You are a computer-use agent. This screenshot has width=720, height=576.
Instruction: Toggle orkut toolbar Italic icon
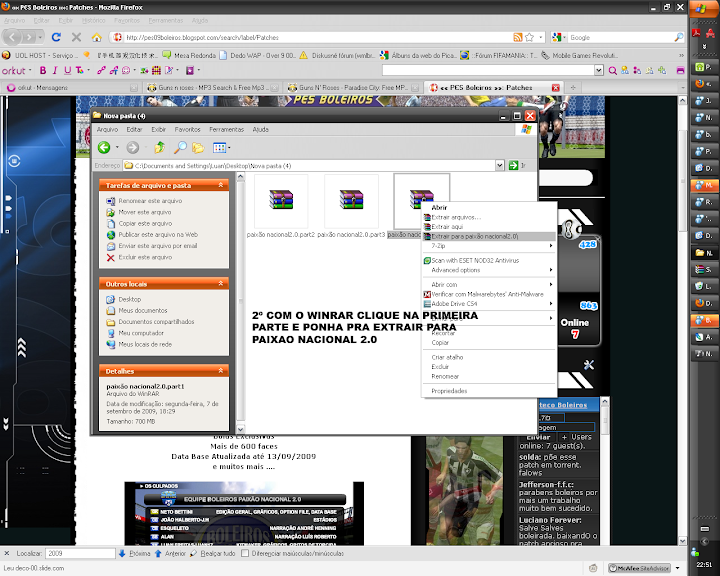[x=55, y=70]
